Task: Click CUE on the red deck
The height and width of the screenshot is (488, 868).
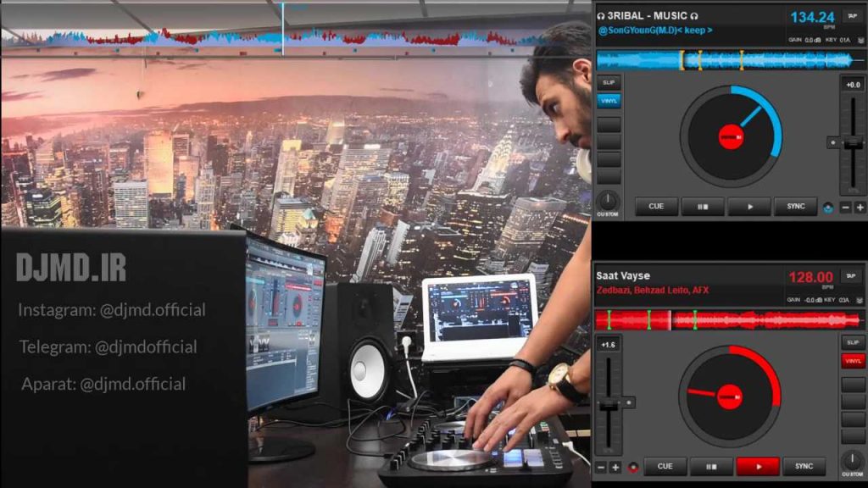Action: pyautogui.click(x=665, y=467)
